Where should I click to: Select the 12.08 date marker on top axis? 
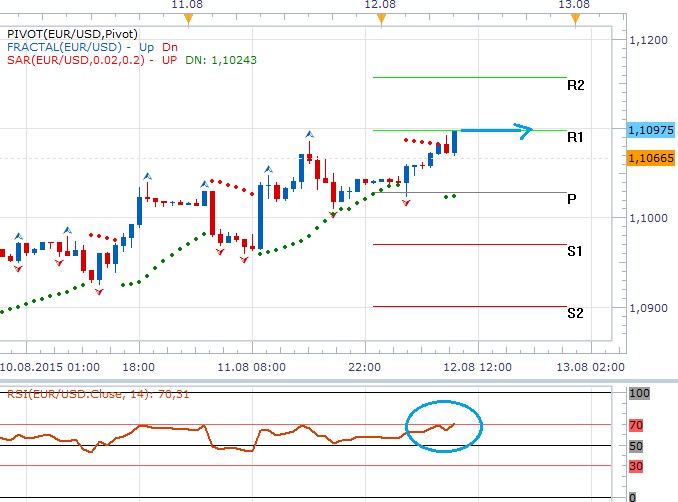pos(379,5)
